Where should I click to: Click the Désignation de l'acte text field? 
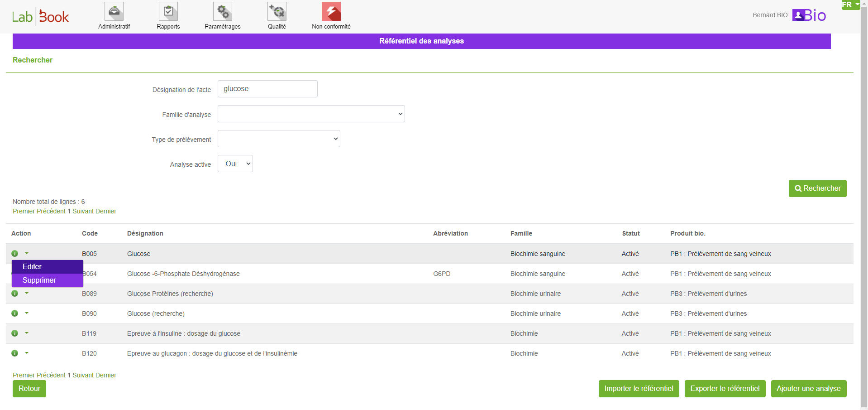click(267, 89)
